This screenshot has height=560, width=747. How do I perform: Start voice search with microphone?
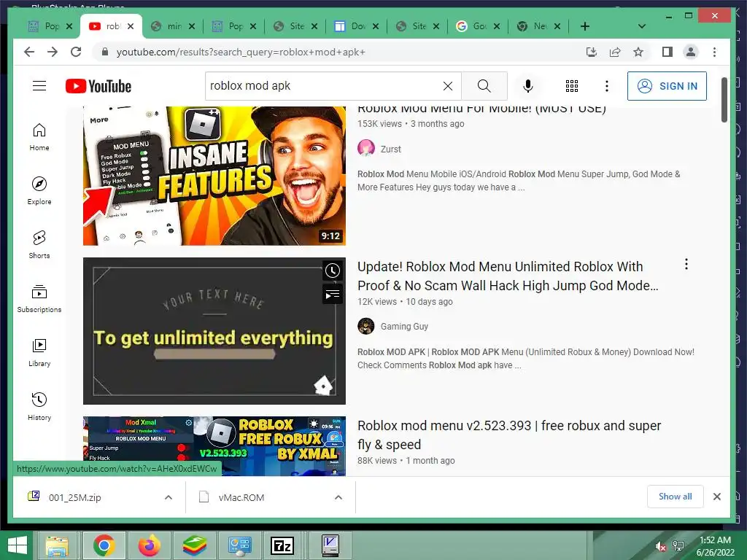pos(528,86)
